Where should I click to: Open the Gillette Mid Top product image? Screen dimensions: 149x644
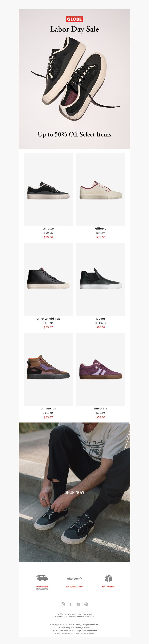point(48,279)
